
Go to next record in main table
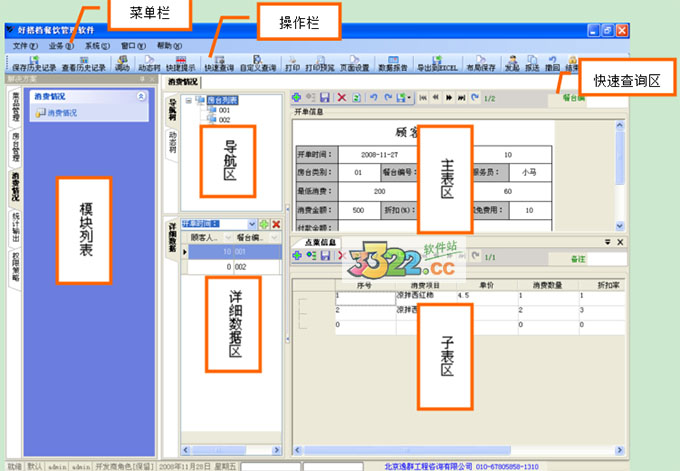click(449, 98)
